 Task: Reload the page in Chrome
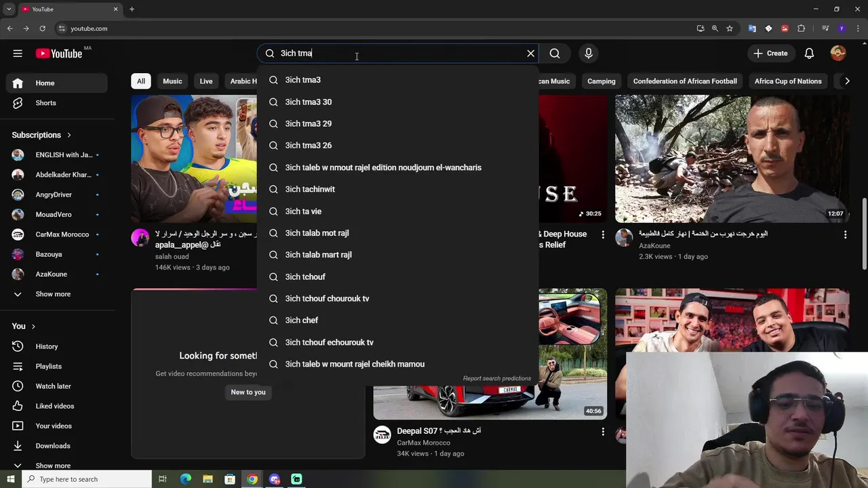click(42, 28)
